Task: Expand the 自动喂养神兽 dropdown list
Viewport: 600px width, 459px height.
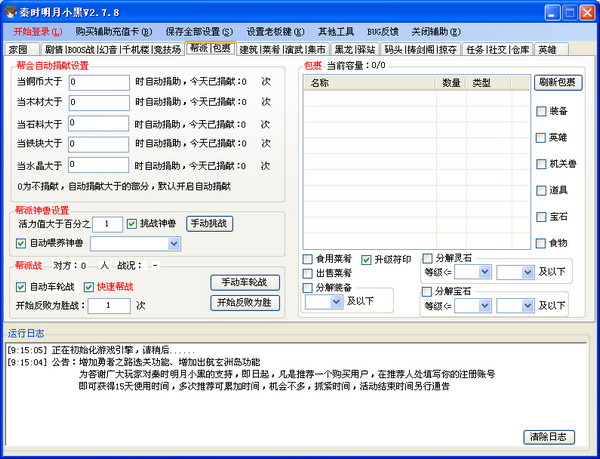Action: (x=174, y=244)
